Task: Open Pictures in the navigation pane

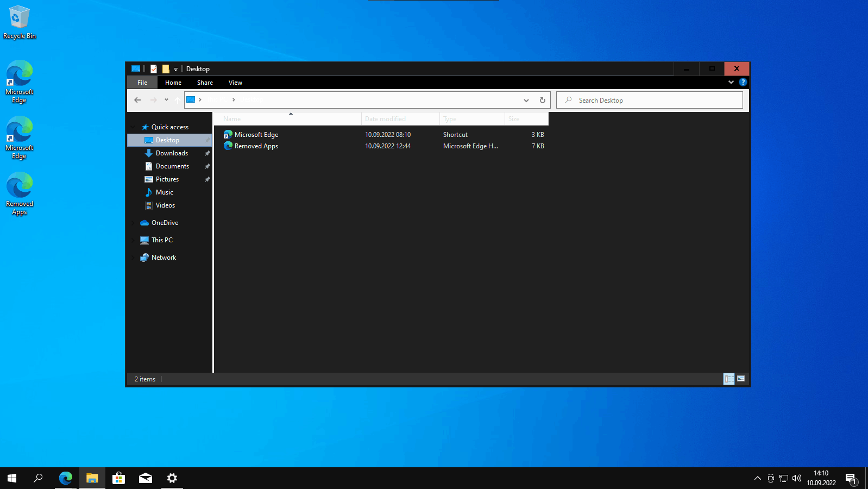Action: [x=167, y=179]
